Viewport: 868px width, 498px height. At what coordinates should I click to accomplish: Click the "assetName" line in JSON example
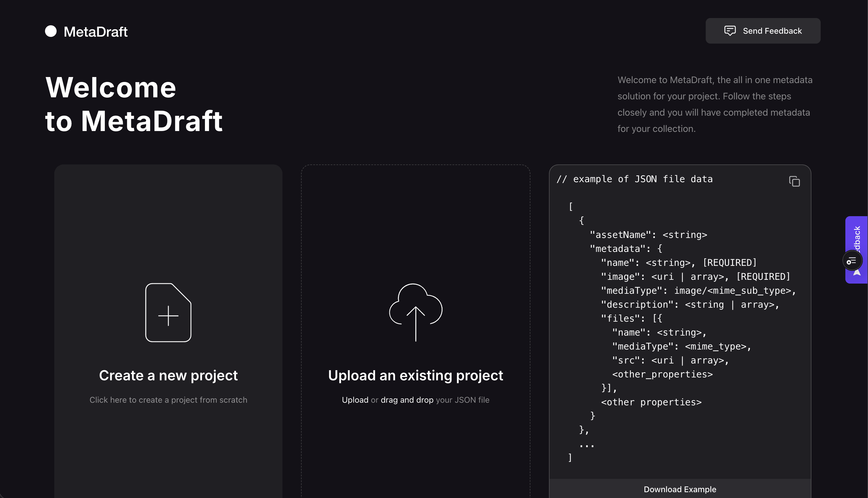(648, 235)
